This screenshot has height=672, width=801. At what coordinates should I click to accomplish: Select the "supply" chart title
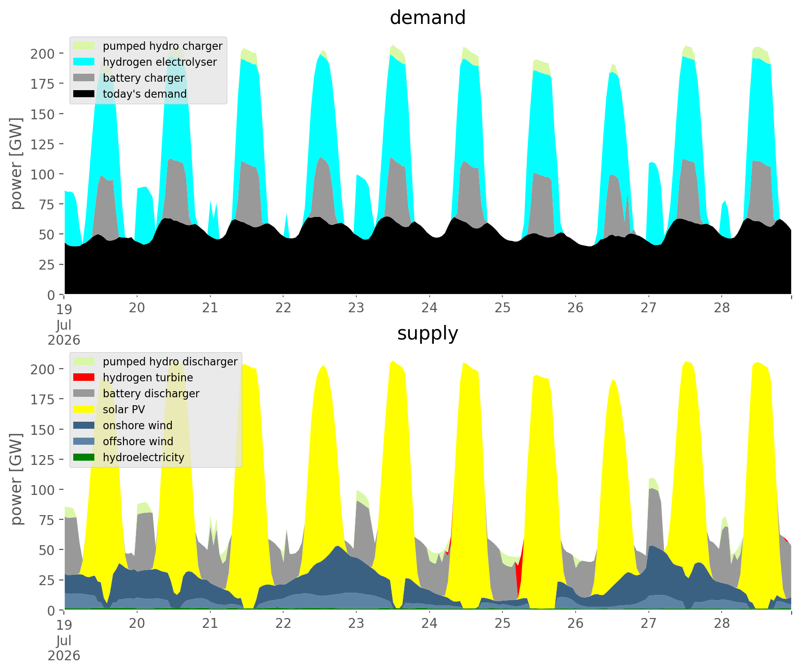(x=428, y=333)
